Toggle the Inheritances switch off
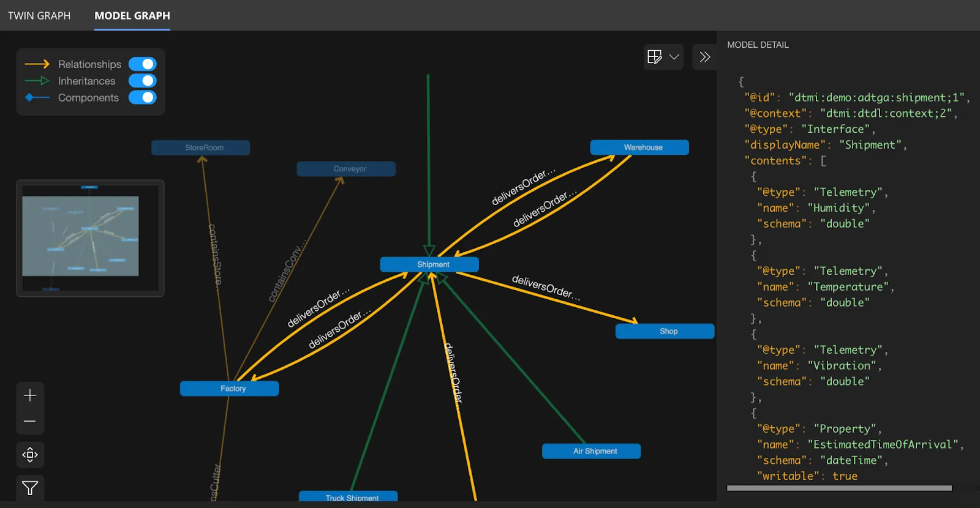980x508 pixels. coord(143,81)
